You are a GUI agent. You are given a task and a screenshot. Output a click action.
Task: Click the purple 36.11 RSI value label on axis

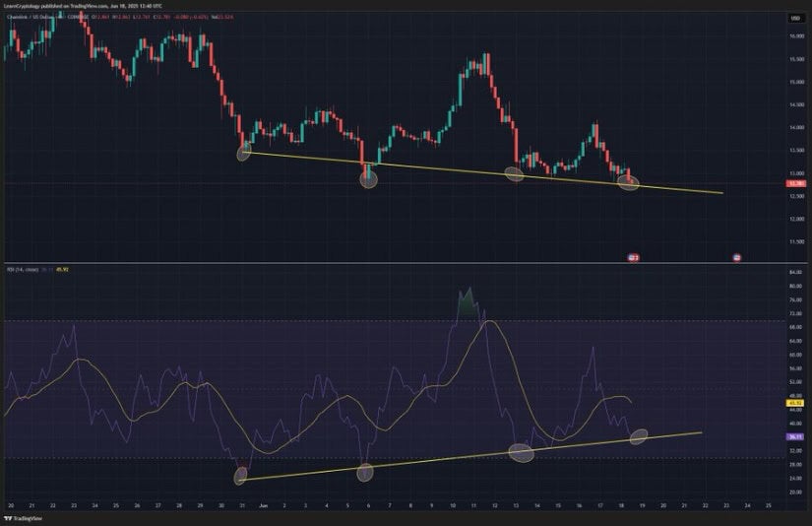point(796,437)
